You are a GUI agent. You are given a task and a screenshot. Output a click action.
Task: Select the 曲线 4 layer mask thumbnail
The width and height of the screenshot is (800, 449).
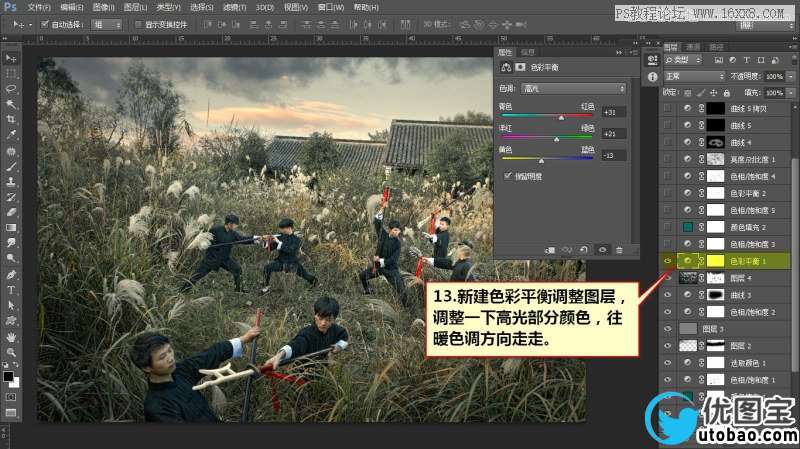715,142
